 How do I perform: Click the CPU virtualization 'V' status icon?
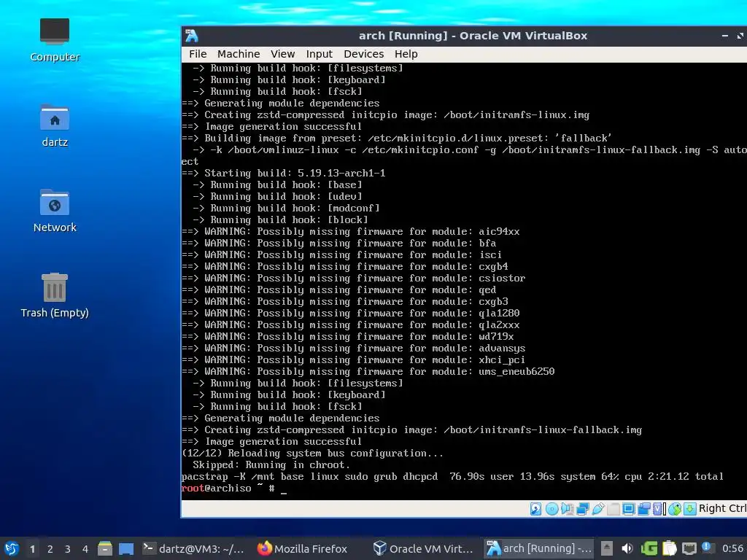659,509
